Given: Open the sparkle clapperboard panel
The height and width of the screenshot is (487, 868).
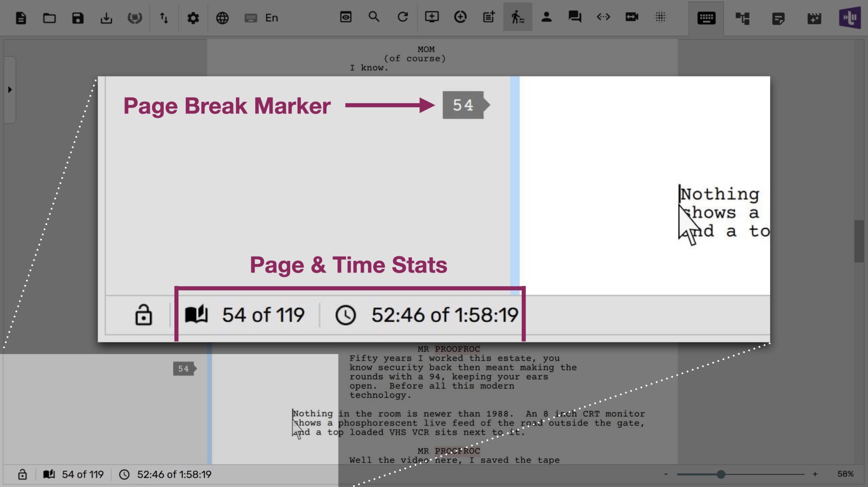Looking at the screenshot, I should tap(814, 18).
